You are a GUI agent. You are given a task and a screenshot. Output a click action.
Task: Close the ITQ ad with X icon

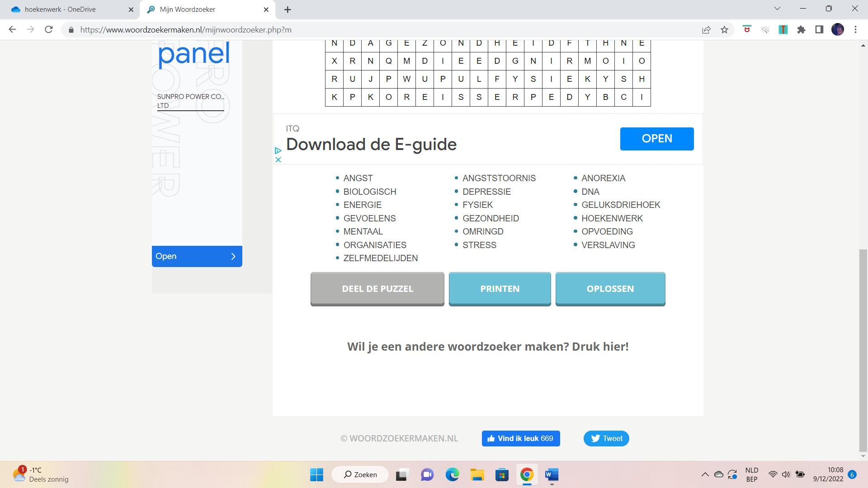(x=278, y=160)
